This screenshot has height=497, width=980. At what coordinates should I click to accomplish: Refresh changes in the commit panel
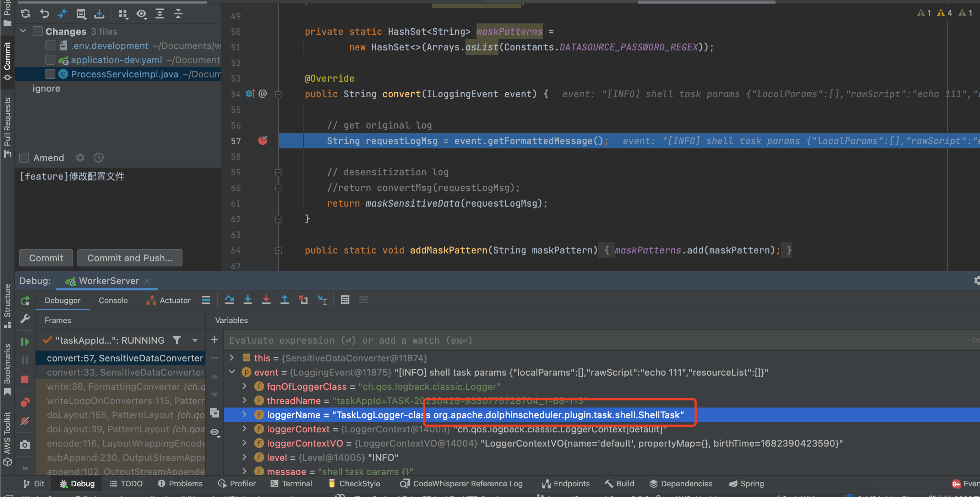coord(26,14)
